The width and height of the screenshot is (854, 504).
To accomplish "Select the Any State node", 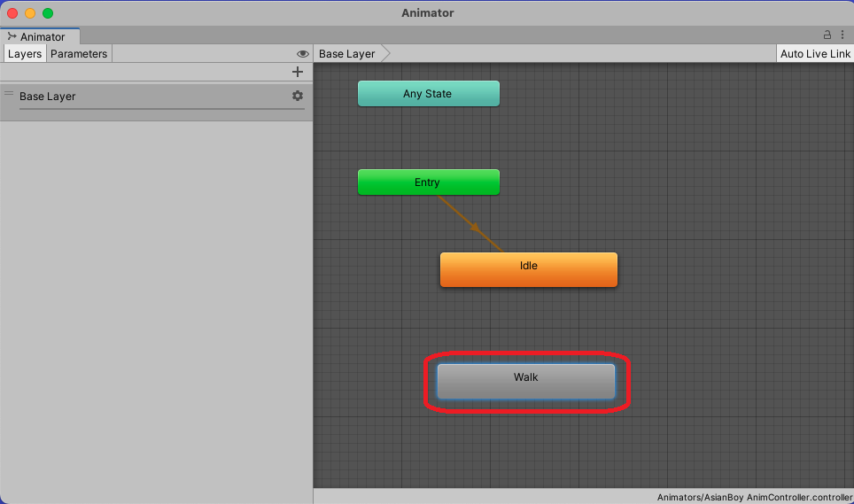I will 428,94.
